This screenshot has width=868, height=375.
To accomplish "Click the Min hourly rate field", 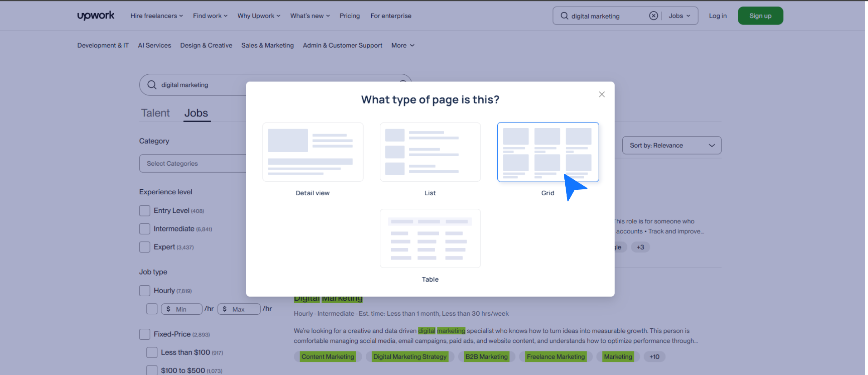I will 186,309.
